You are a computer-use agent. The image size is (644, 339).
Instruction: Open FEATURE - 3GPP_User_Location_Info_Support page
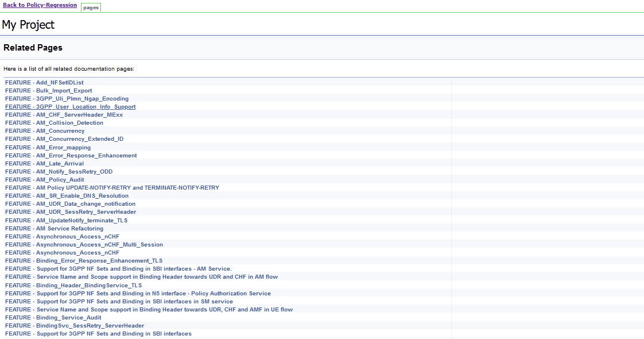(70, 106)
